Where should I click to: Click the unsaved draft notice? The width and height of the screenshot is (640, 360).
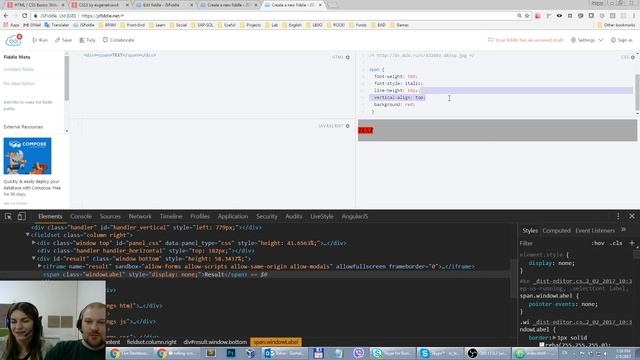pos(525,40)
